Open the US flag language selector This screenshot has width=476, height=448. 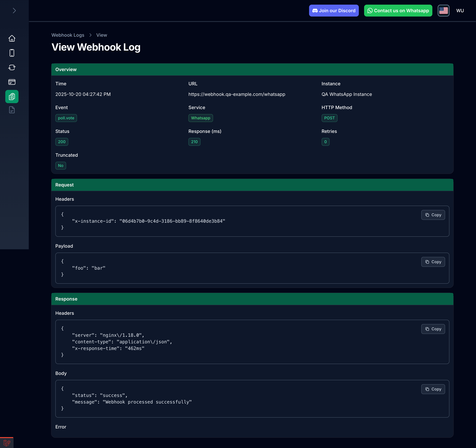(443, 11)
